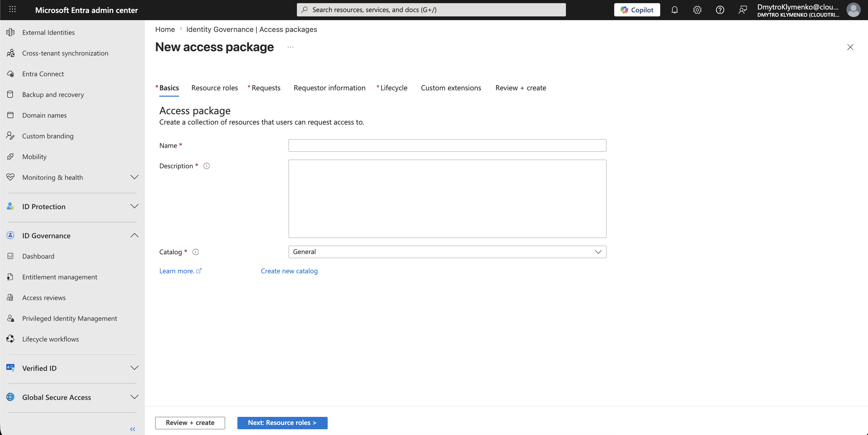Viewport: 868px width, 435px height.
Task: Click into the Description text area
Action: click(447, 199)
